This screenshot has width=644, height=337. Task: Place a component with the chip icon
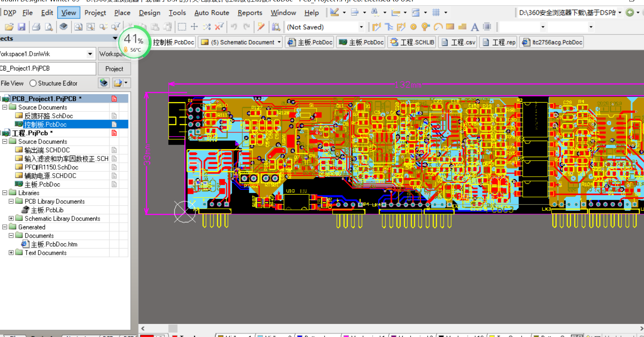click(x=487, y=27)
